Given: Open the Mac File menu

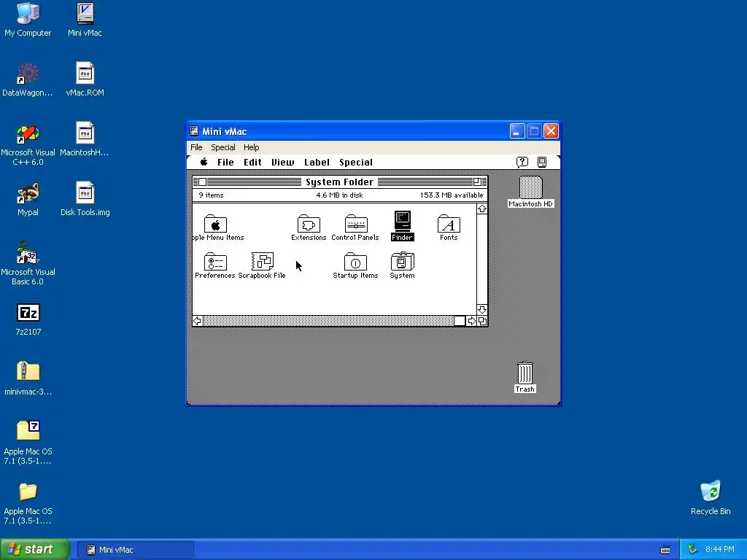Looking at the screenshot, I should [x=225, y=163].
